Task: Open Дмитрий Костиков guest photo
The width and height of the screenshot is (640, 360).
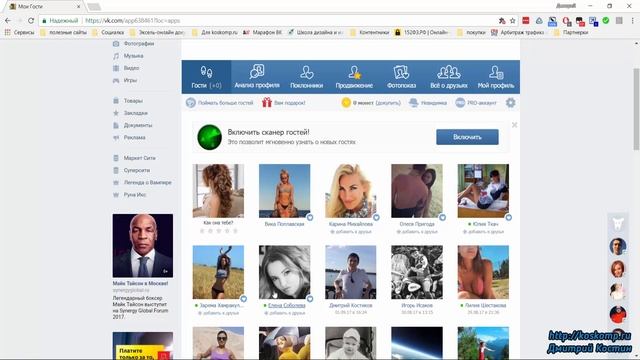Action: point(351,272)
